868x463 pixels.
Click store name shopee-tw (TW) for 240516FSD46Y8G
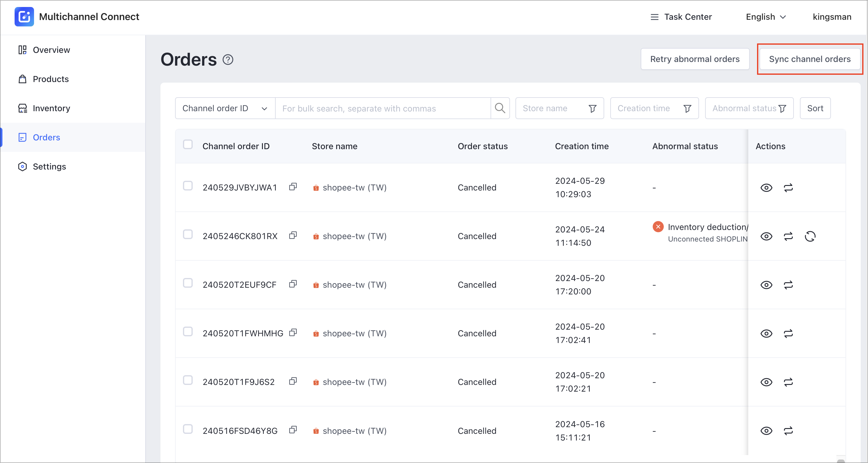click(x=354, y=431)
